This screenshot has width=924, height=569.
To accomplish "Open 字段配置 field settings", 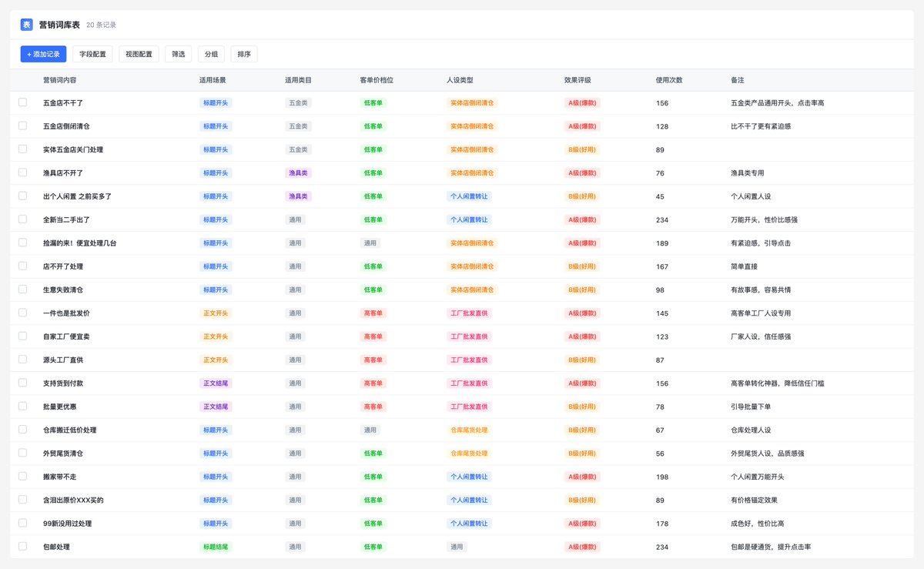I will coord(93,54).
